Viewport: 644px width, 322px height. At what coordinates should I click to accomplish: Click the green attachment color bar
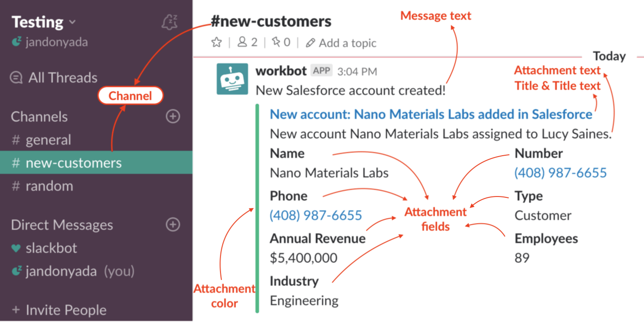[258, 204]
